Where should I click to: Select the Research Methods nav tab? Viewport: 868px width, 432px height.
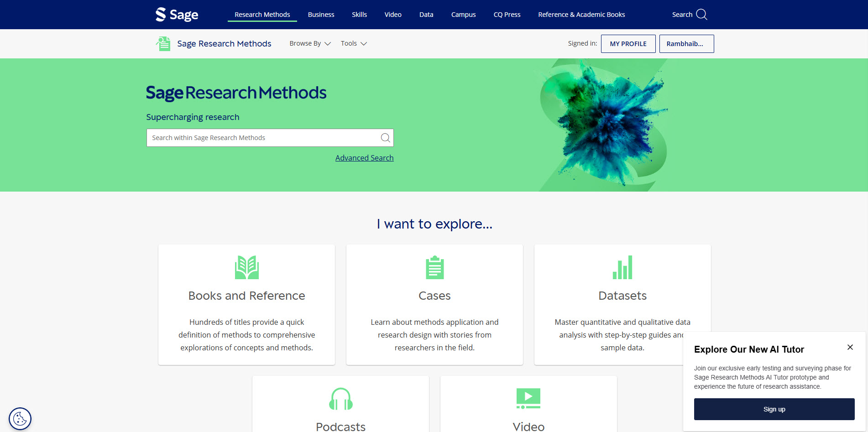(x=262, y=15)
